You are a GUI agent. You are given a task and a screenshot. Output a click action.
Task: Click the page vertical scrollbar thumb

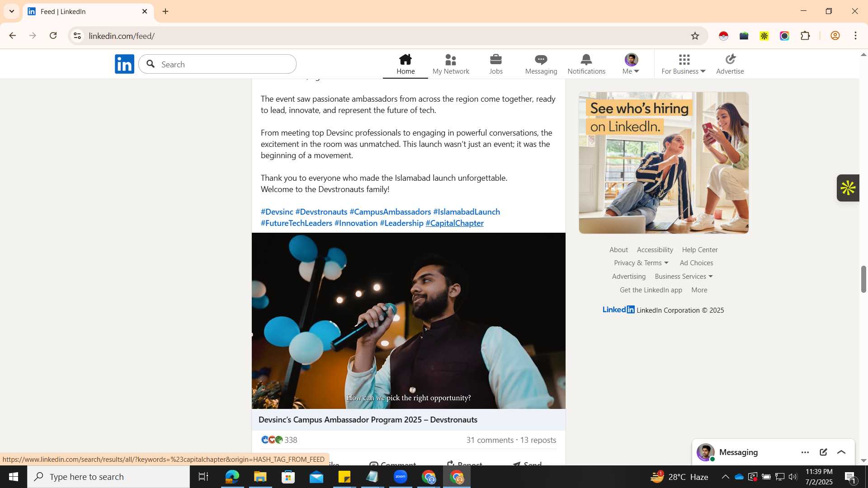coord(863,279)
